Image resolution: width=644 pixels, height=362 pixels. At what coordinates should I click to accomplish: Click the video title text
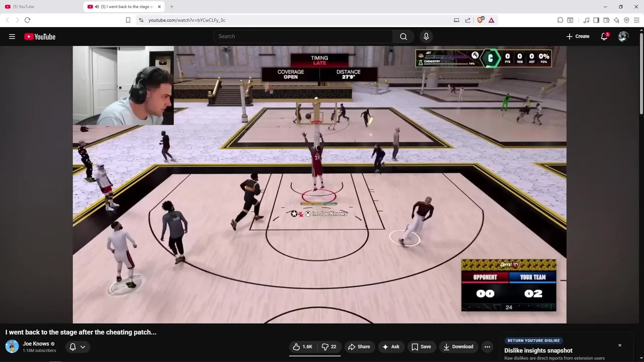[x=81, y=332]
